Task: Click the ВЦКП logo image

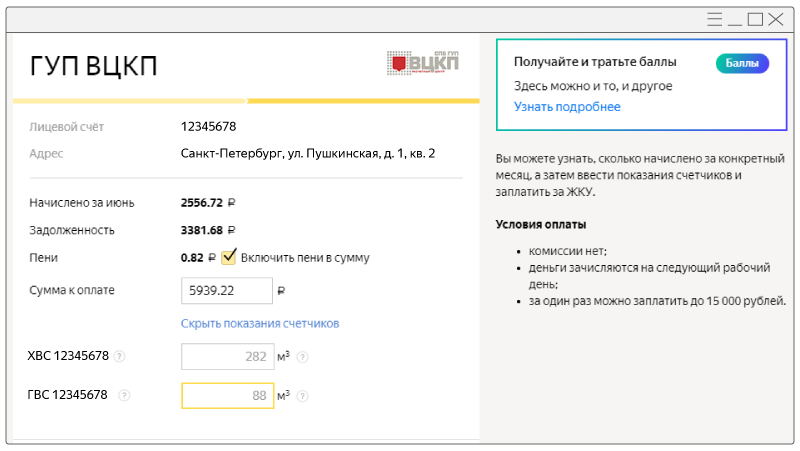Action: (x=422, y=63)
